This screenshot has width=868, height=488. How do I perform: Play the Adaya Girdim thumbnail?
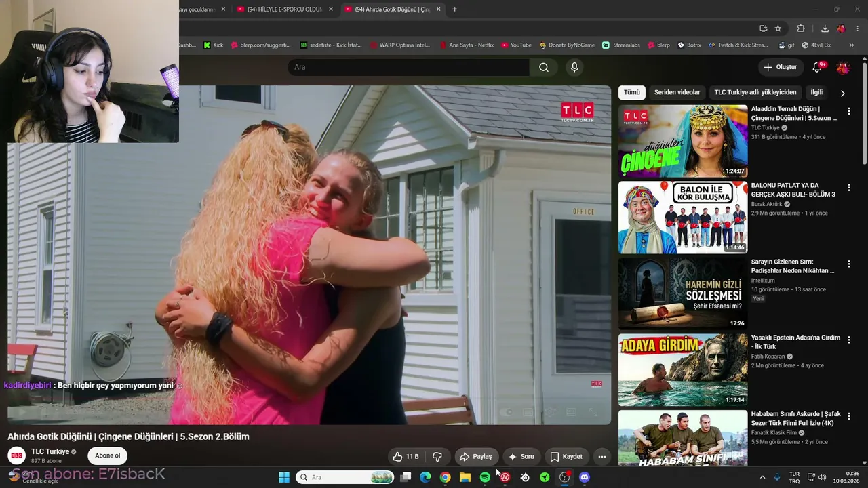(683, 369)
